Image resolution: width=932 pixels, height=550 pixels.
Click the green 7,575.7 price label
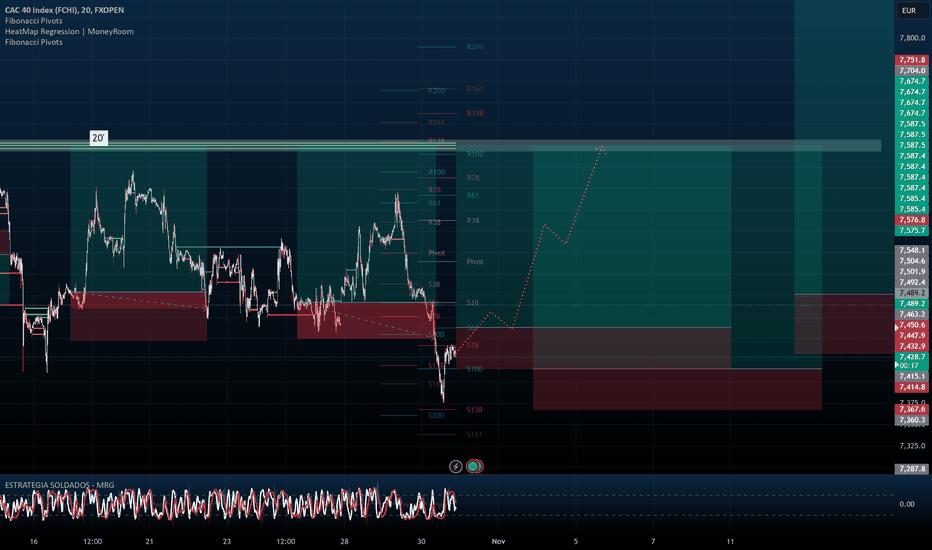pyautogui.click(x=912, y=231)
